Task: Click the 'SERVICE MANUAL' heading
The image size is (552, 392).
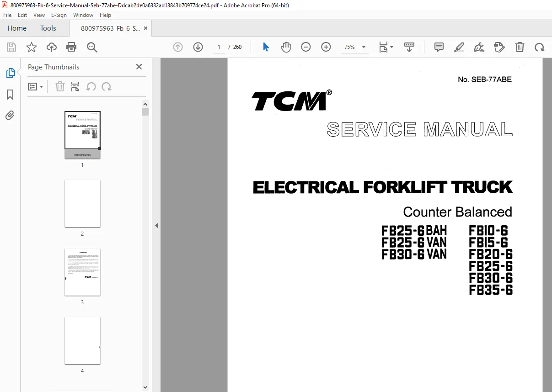Action: click(419, 129)
